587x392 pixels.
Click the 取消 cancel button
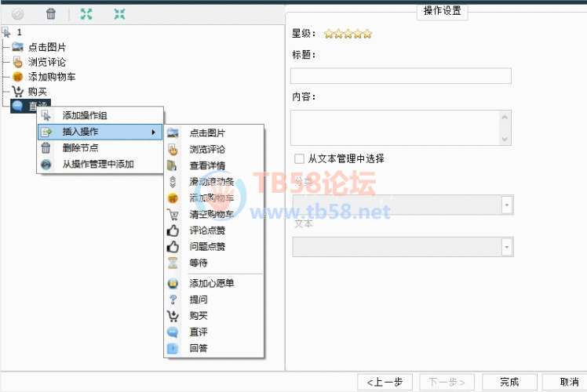coord(570,382)
